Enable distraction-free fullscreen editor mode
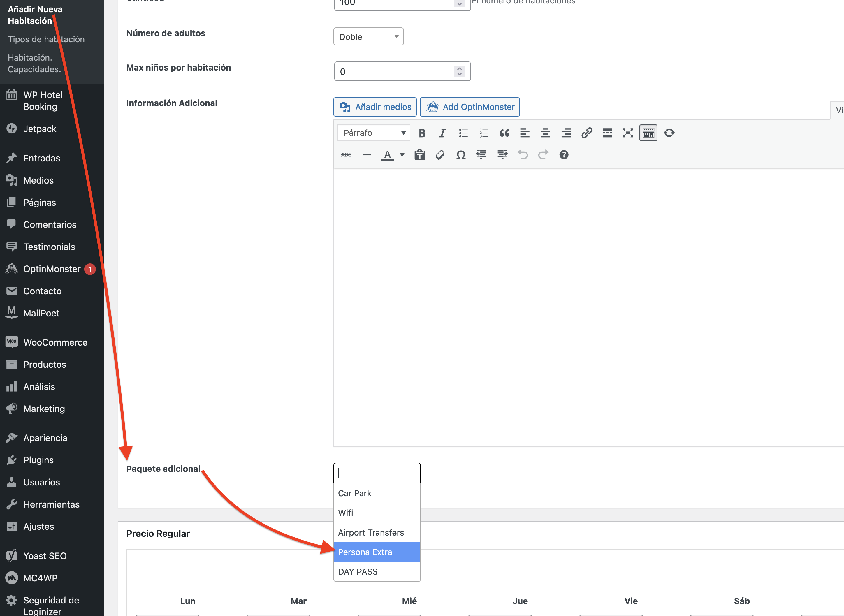Screen dimensions: 844x616 click(x=628, y=133)
